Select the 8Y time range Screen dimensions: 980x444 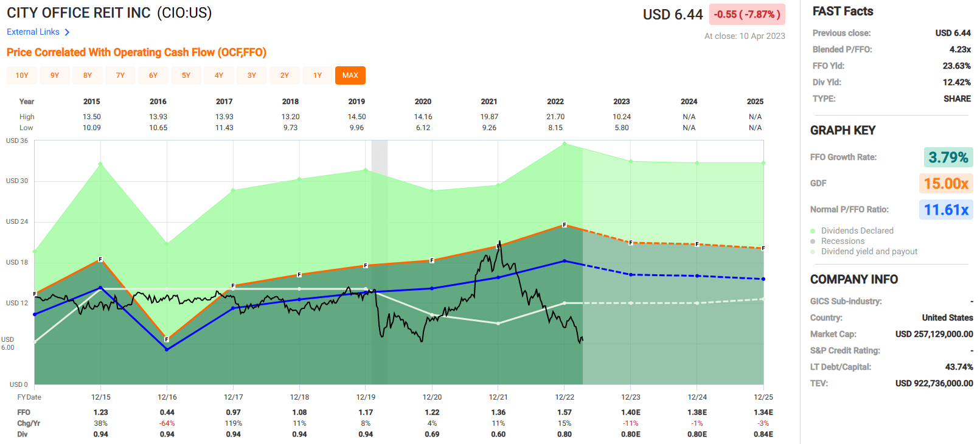tap(88, 75)
